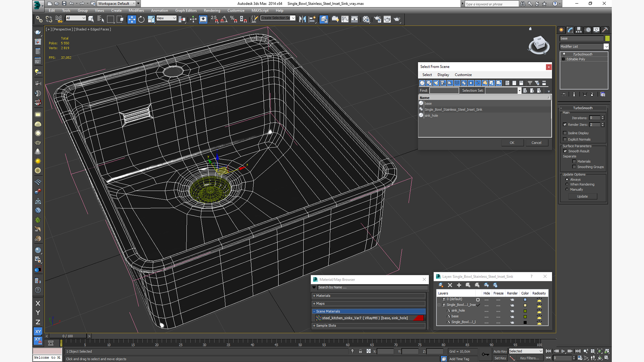Open reference coordinate system View dropdown
644x362 pixels.
click(166, 18)
